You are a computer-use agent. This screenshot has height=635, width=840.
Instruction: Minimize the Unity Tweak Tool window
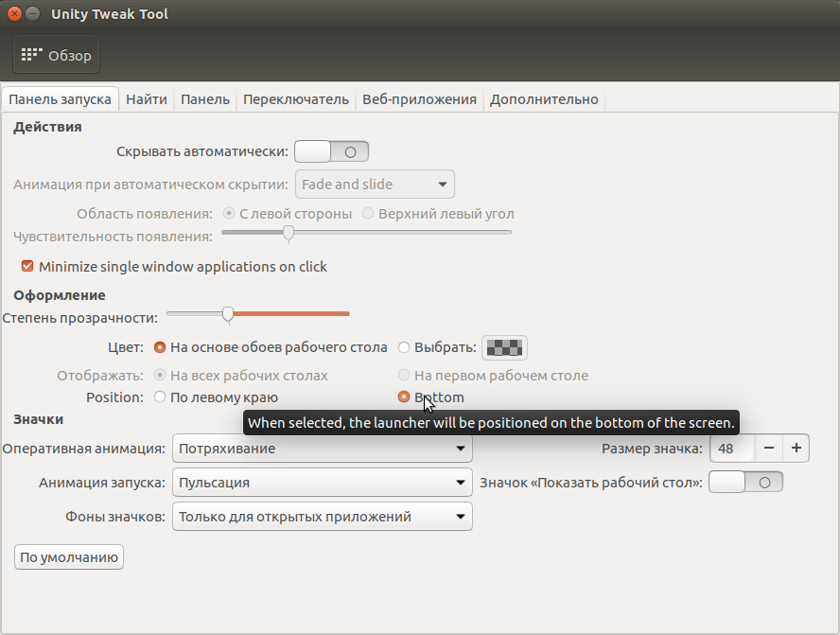[x=33, y=14]
